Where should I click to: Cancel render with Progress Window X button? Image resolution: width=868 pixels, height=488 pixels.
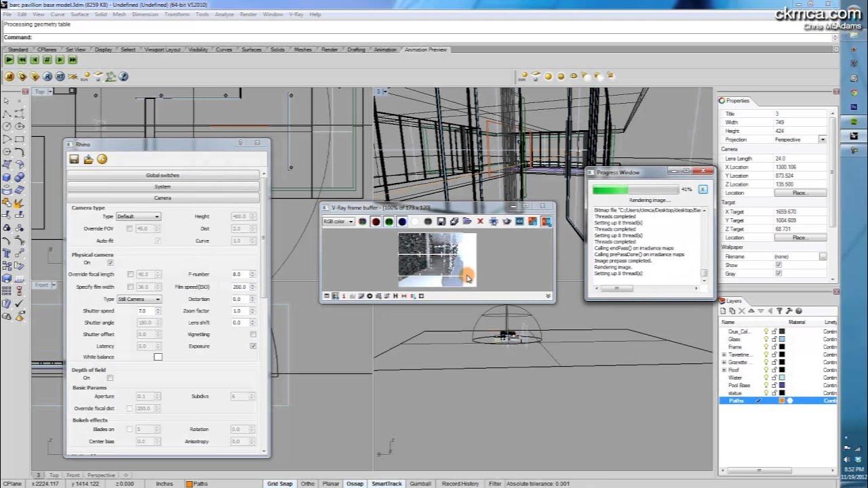tap(703, 190)
